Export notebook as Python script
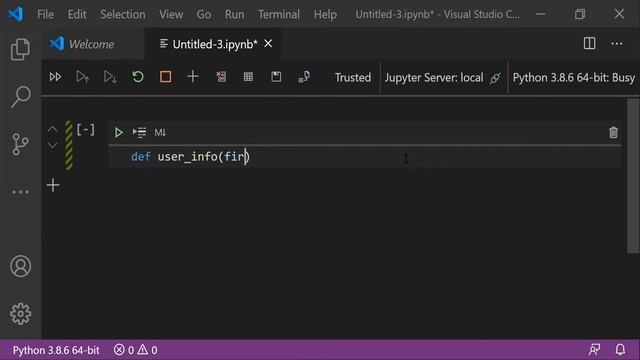The image size is (640, 360). (x=304, y=77)
